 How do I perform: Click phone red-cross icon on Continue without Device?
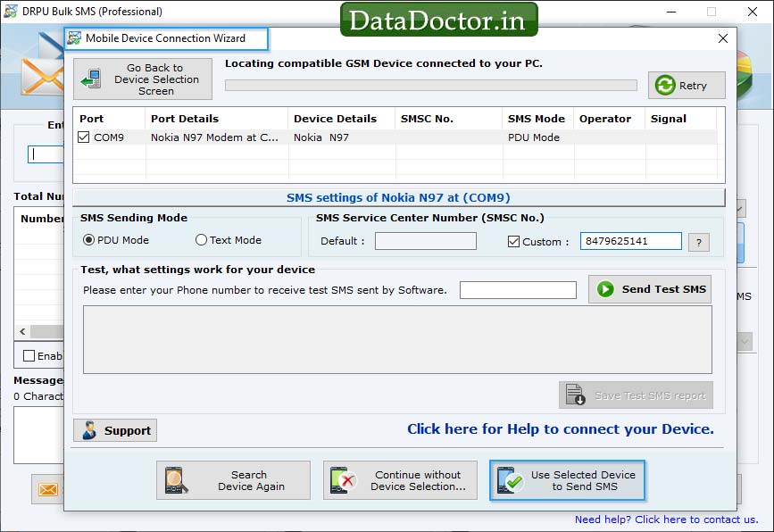click(x=343, y=480)
